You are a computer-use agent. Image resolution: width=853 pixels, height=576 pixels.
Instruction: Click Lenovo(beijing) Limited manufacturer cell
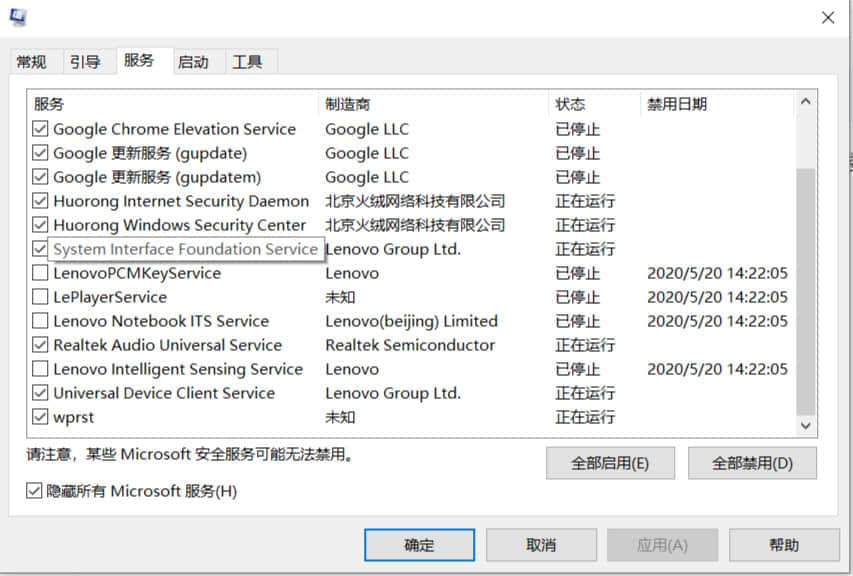click(411, 321)
